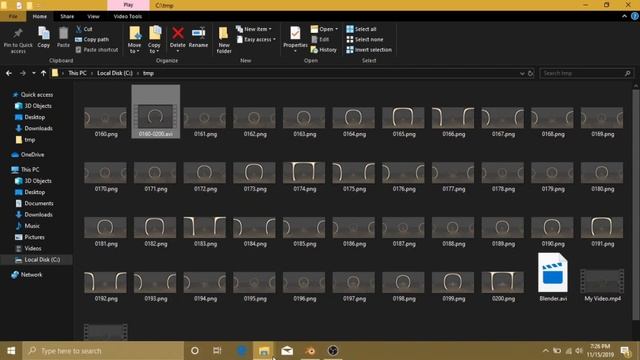Open the Copy to menu
Screen dimensions: 640x360
click(154, 40)
